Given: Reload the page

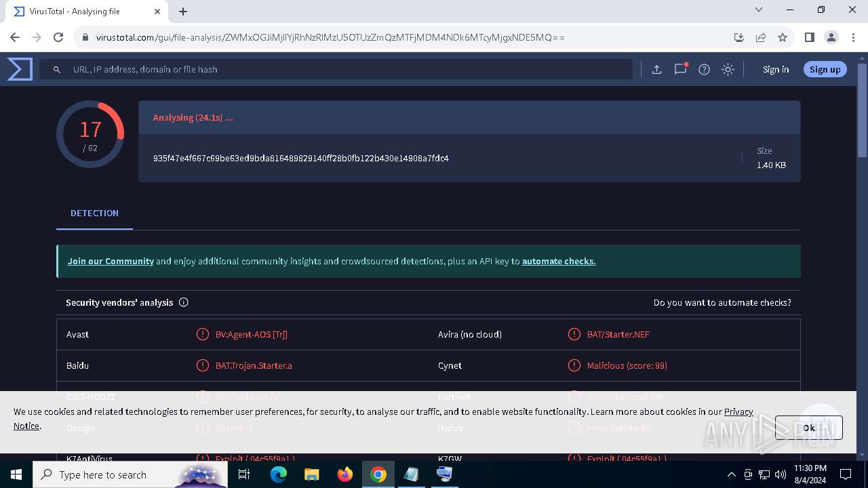Looking at the screenshot, I should tap(58, 37).
